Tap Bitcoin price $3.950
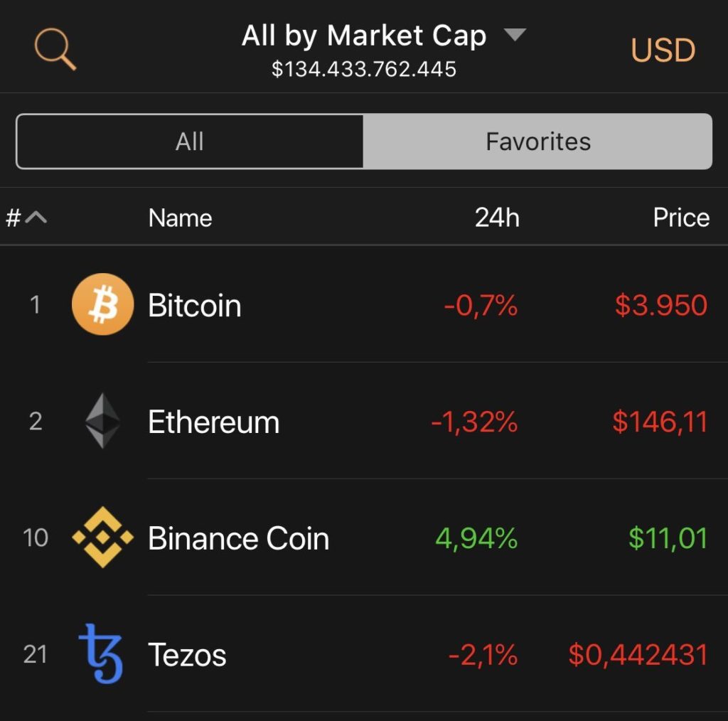Viewport: 728px width, 721px height. [660, 306]
